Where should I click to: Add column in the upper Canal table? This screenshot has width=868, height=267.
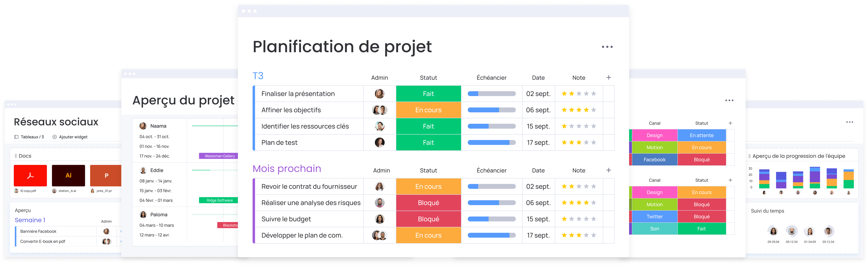tap(730, 123)
